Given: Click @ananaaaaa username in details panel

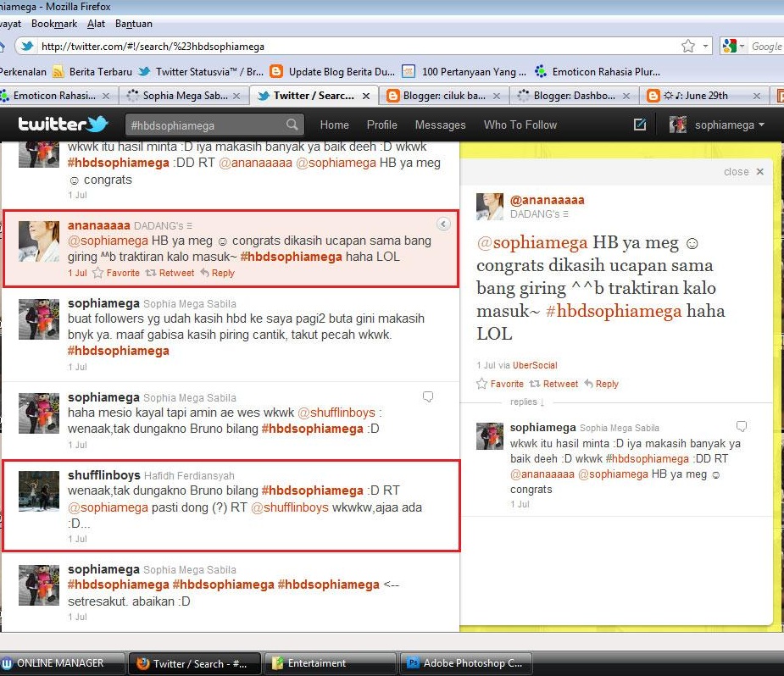Looking at the screenshot, I should [x=547, y=200].
